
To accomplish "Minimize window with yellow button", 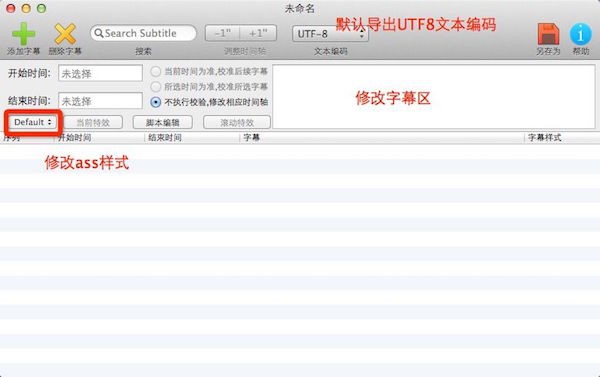I will click(26, 8).
